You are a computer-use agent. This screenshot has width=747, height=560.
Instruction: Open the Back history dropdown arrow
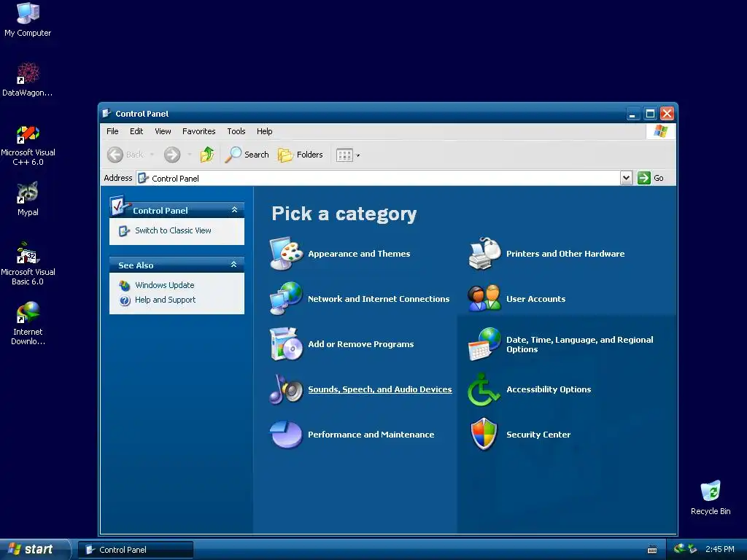click(x=152, y=155)
